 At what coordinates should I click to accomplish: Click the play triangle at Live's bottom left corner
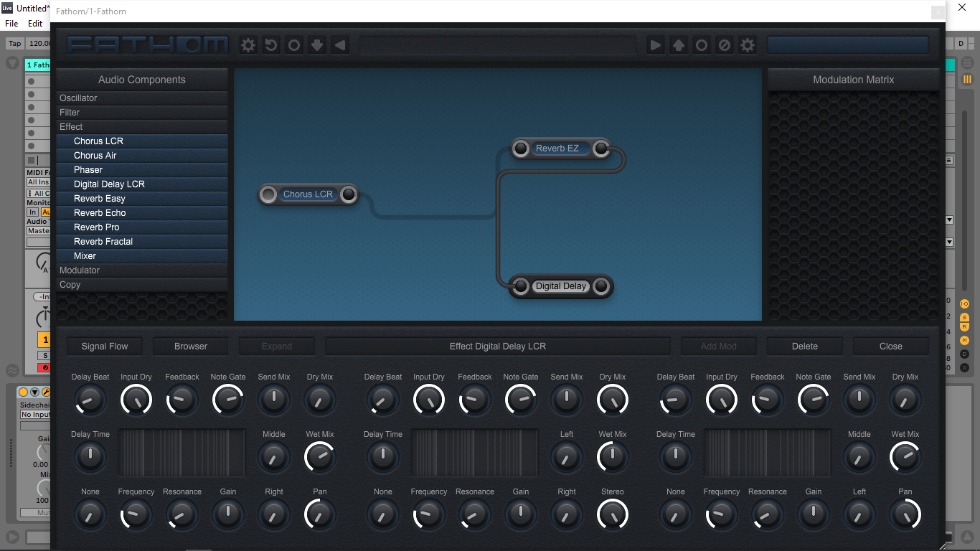[12, 537]
